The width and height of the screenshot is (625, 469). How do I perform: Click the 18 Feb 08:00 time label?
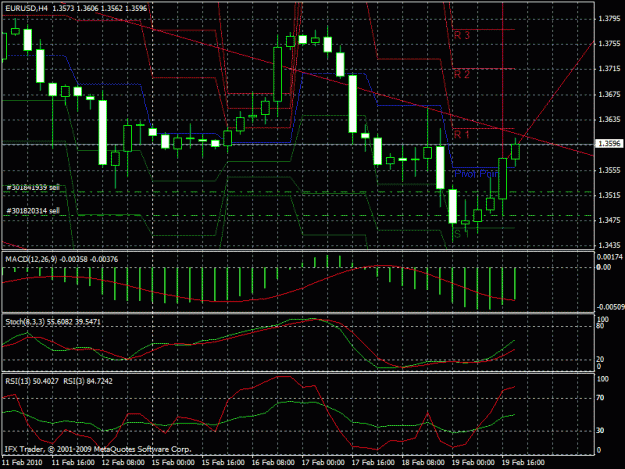(x=423, y=462)
